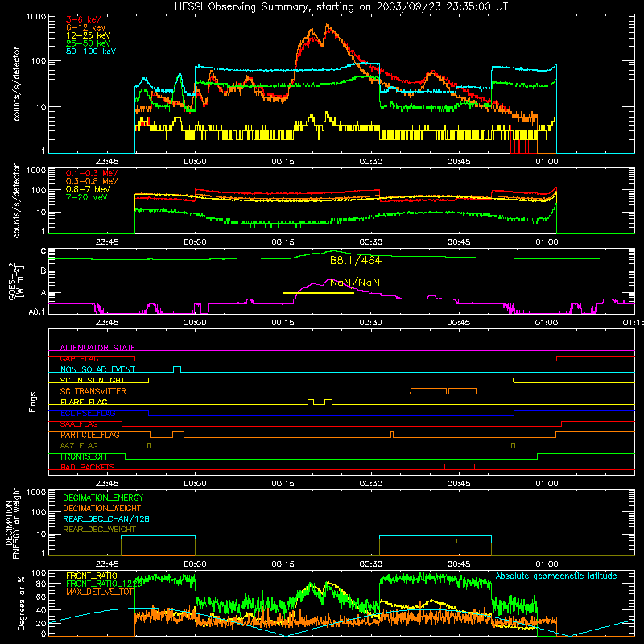Select the orange 6-12 keV legend entry
This screenshot has width=644, height=644.
[x=85, y=27]
